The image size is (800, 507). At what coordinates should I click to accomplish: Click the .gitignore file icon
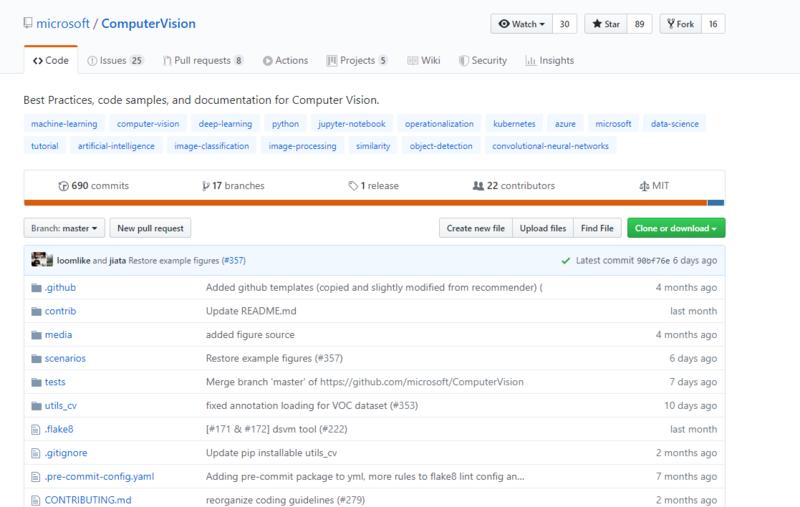point(36,453)
